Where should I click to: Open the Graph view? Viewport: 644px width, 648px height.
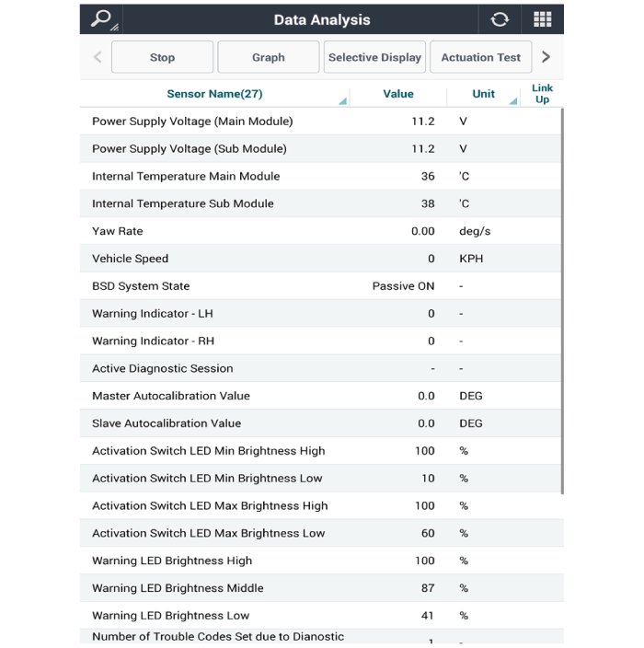(268, 57)
